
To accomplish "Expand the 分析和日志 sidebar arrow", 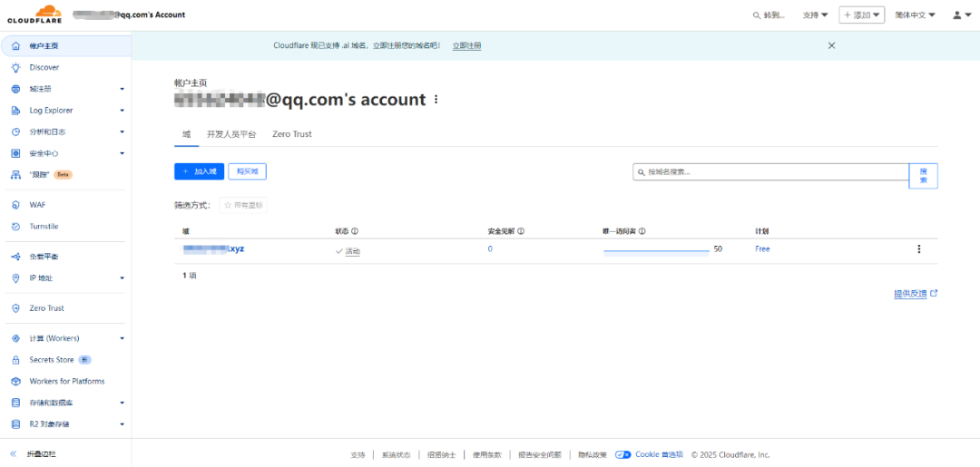I will click(122, 131).
